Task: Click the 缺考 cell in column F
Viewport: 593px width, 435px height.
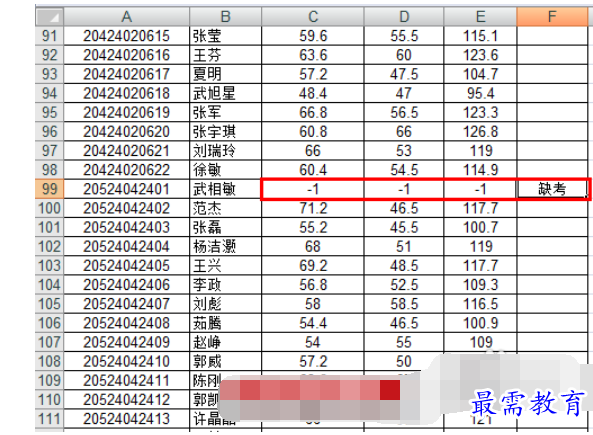Action: pyautogui.click(x=552, y=189)
